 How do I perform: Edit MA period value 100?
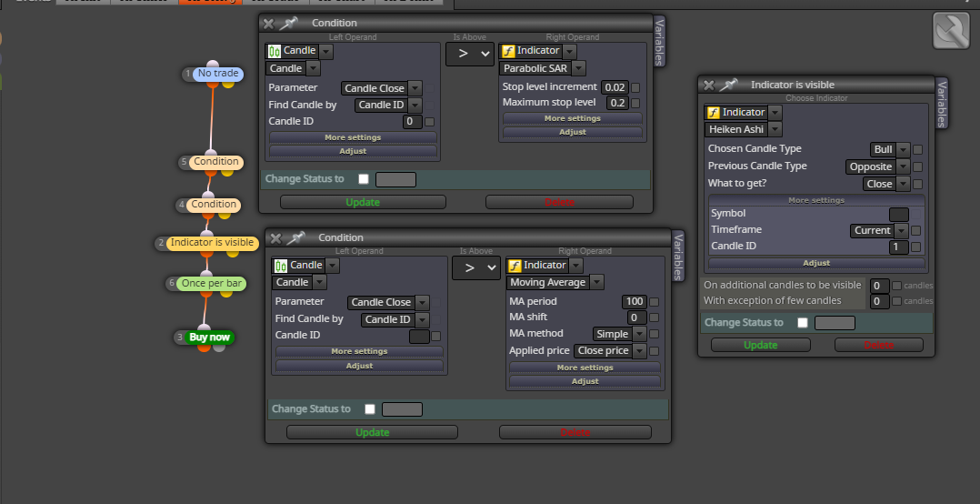click(x=635, y=302)
